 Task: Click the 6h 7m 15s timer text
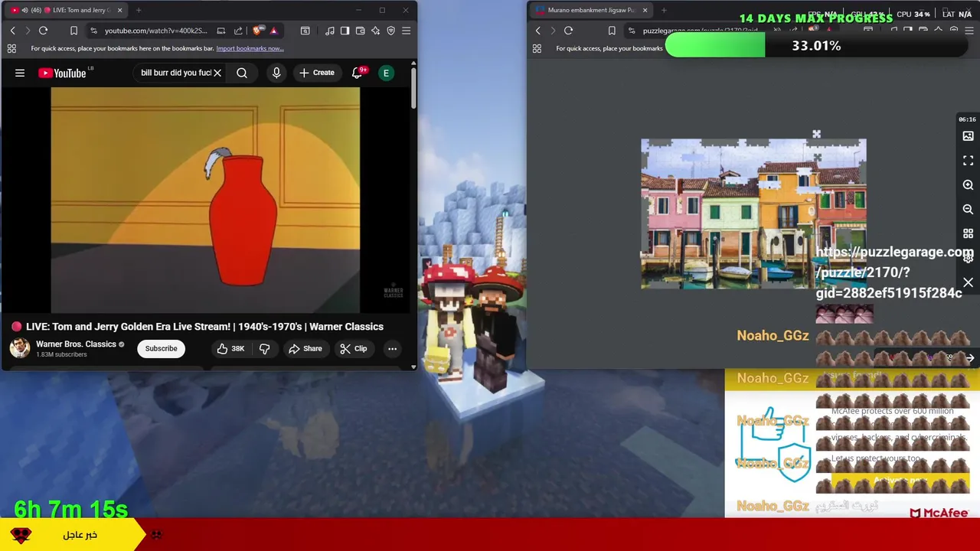(x=70, y=509)
